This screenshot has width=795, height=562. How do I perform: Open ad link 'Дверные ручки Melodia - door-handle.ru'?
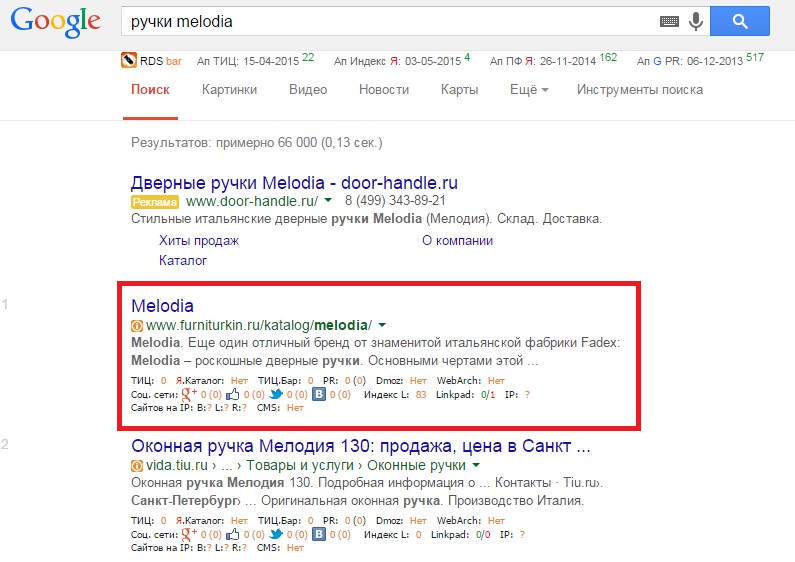pyautogui.click(x=294, y=183)
